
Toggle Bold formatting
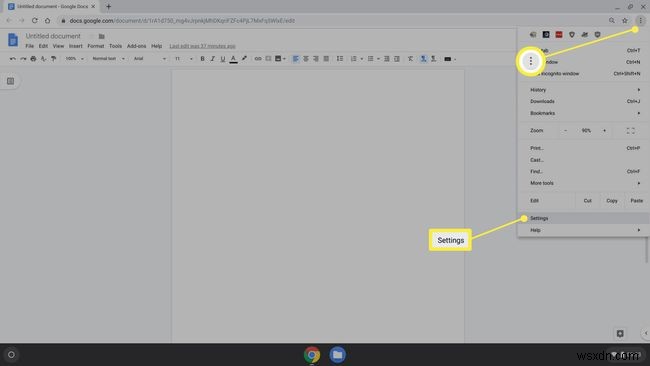click(x=202, y=59)
